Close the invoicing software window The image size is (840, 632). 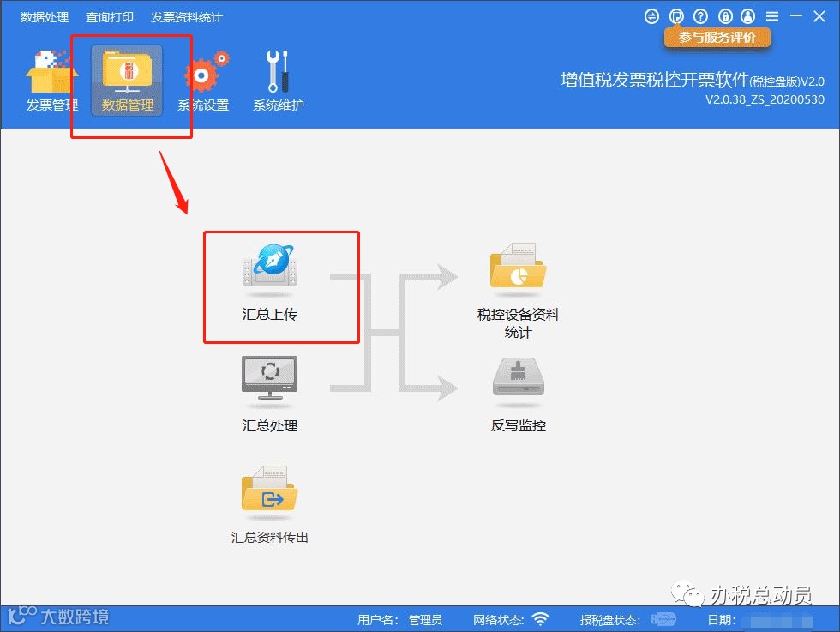click(x=819, y=16)
